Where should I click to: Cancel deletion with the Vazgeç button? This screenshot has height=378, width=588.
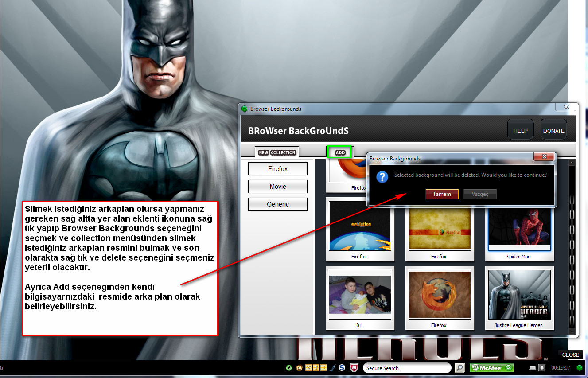(x=480, y=194)
